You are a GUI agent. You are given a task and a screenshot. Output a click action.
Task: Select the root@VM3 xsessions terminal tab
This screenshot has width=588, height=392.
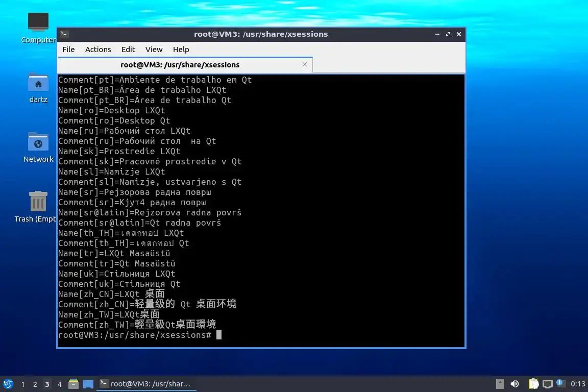185,65
